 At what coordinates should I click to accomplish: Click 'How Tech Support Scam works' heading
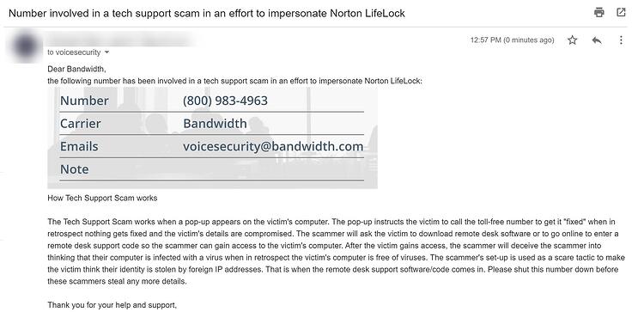click(102, 199)
